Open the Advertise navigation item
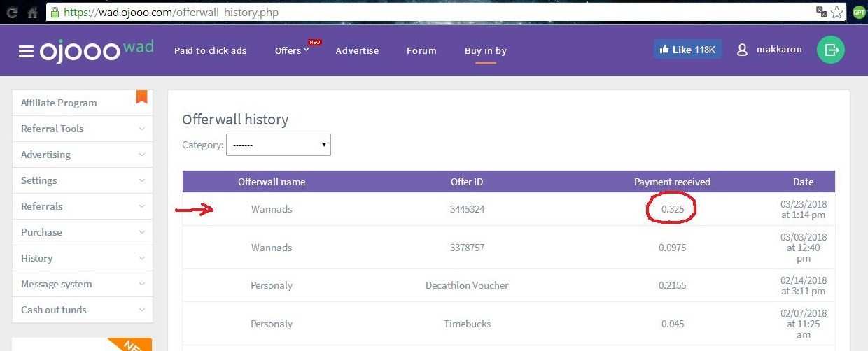868x351 pixels. coord(357,50)
